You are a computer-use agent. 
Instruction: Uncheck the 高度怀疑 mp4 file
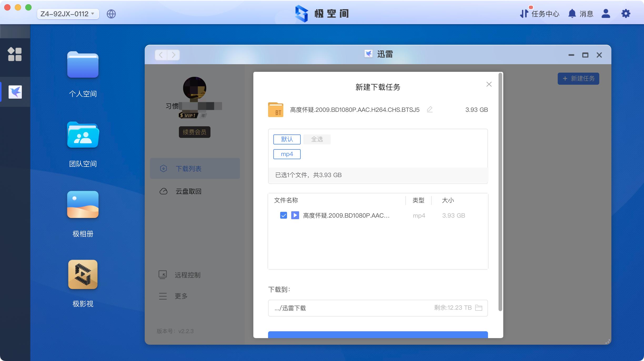point(283,215)
